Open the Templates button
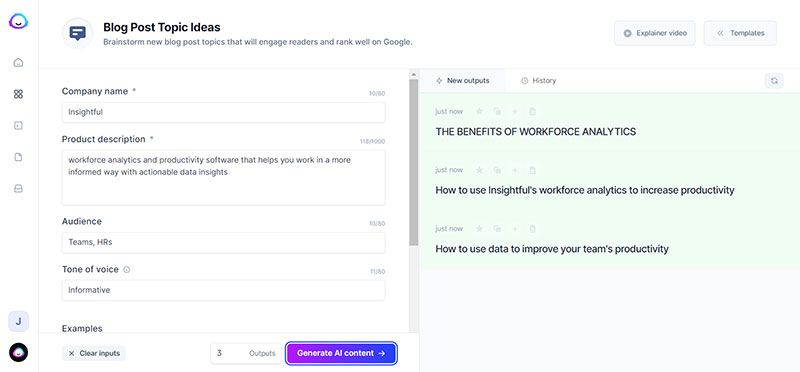Viewport: 800px width, 372px height. click(740, 33)
